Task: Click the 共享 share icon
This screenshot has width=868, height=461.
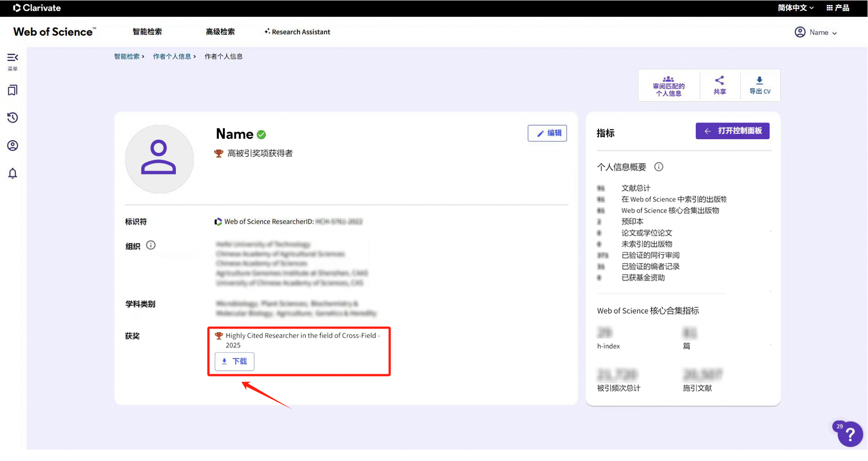Action: [x=719, y=85]
